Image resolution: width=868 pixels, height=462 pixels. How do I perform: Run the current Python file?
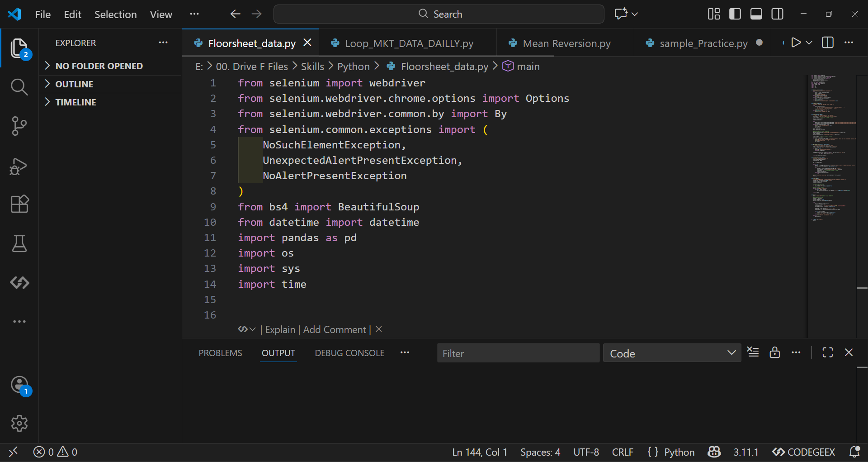796,43
